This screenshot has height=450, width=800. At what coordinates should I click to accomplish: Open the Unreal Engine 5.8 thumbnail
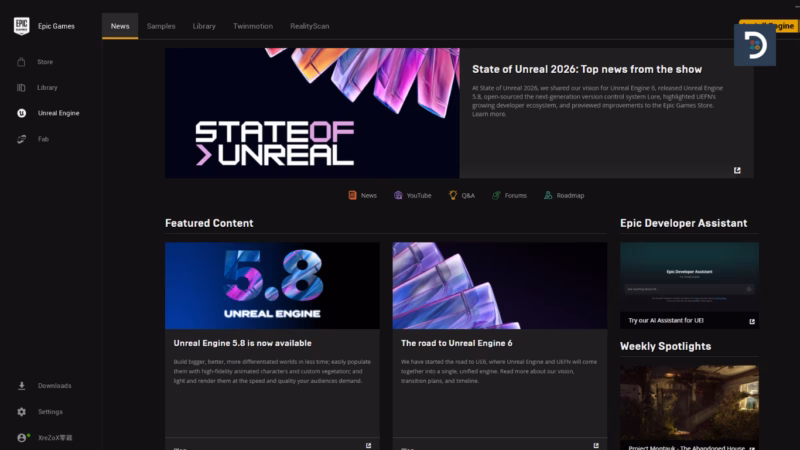point(272,286)
